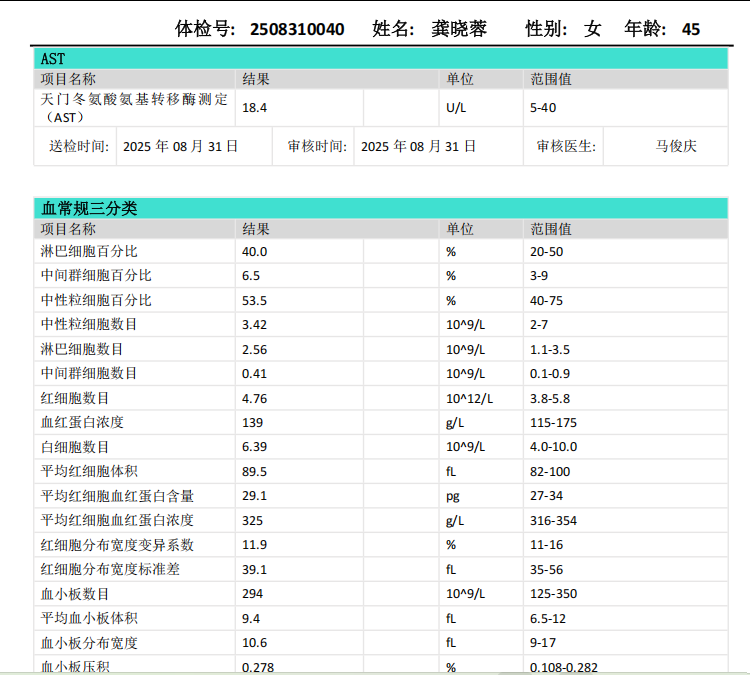Click the 审核时间 label
The width and height of the screenshot is (750, 675).
[x=317, y=146]
